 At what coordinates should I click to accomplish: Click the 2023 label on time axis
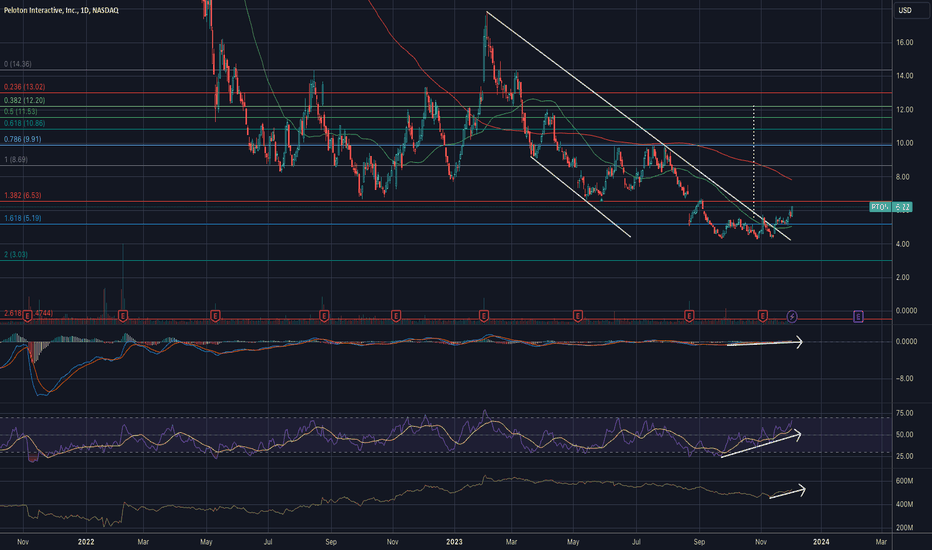(x=454, y=542)
